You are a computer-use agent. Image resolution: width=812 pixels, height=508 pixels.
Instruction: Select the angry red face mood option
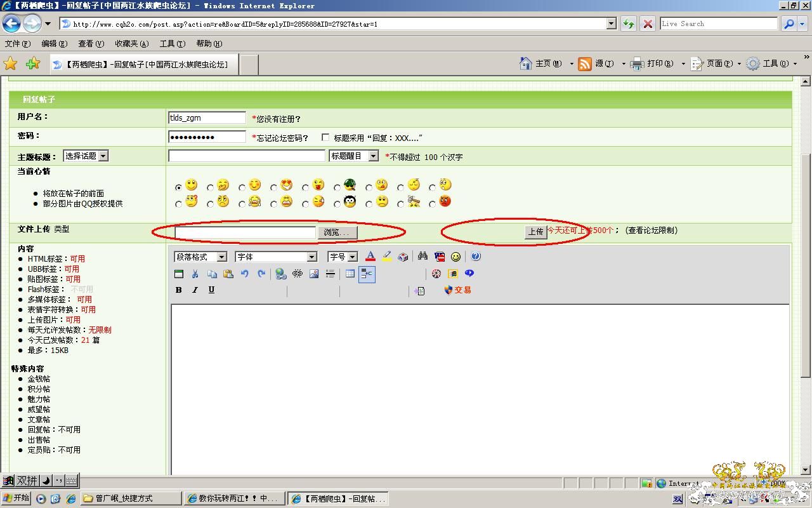[433, 204]
